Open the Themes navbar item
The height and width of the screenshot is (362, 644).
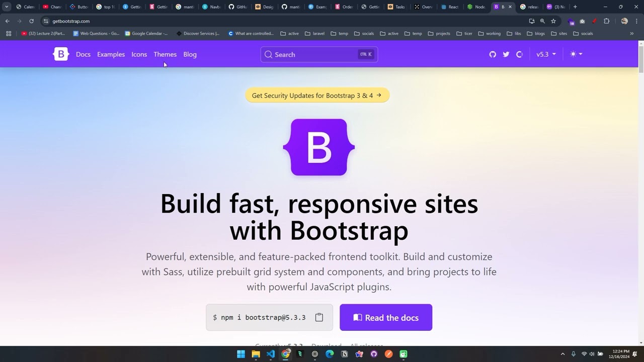pyautogui.click(x=165, y=54)
